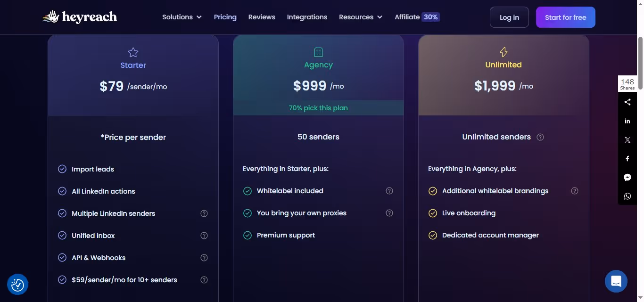
Task: Select Pricing in the navigation bar
Action: [x=225, y=17]
